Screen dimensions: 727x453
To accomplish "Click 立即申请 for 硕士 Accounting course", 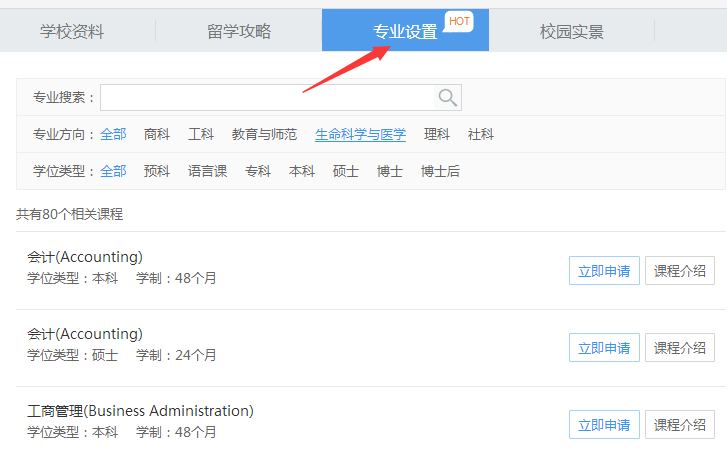I will [604, 347].
